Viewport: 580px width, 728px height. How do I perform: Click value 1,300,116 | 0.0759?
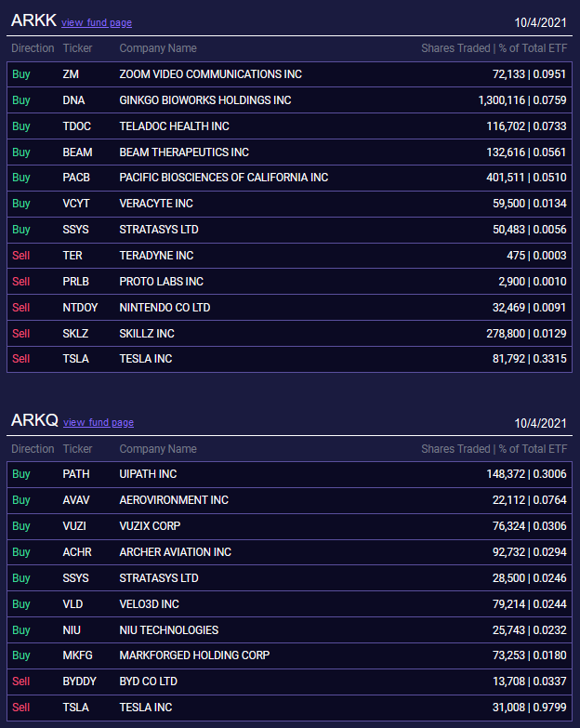[522, 99]
